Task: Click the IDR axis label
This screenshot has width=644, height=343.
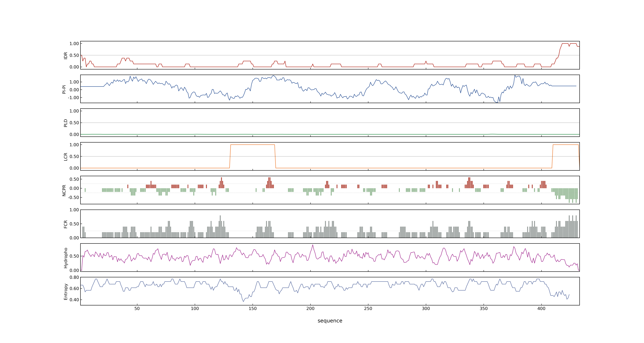Action: point(66,55)
